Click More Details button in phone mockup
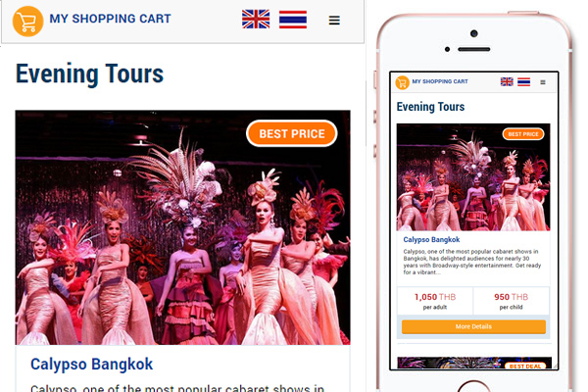This screenshot has width=588, height=392. pyautogui.click(x=473, y=326)
